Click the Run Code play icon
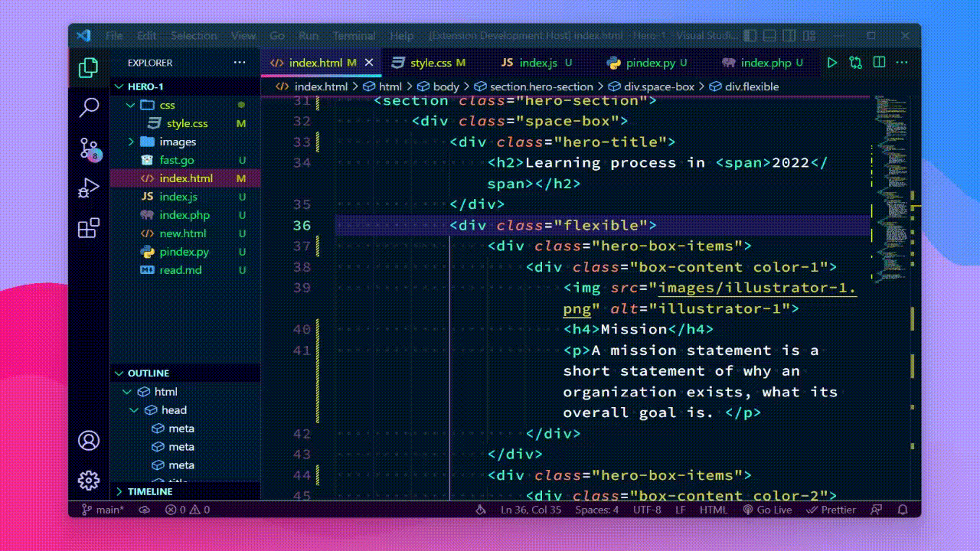The height and width of the screenshot is (551, 980). coord(832,63)
